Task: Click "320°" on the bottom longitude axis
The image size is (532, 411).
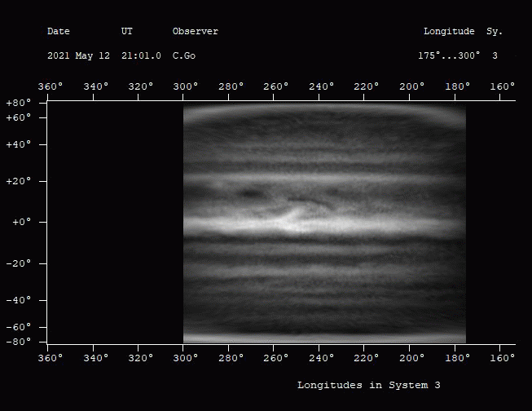Action: pos(141,358)
